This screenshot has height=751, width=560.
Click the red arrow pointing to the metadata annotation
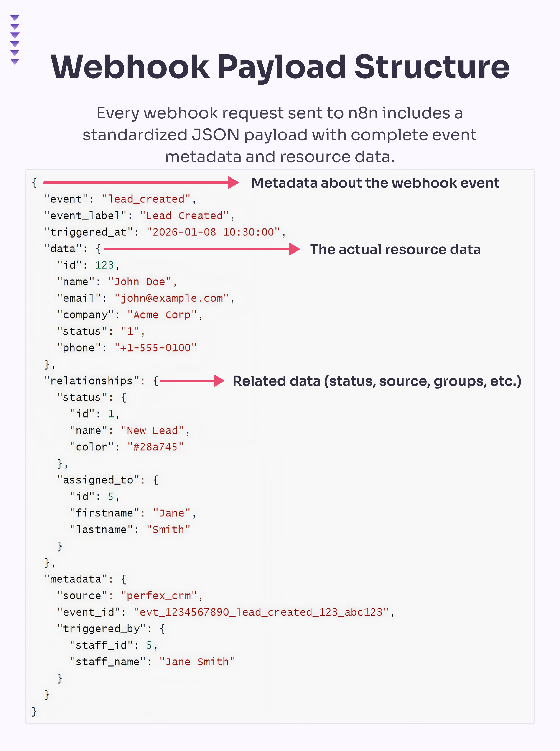141,183
